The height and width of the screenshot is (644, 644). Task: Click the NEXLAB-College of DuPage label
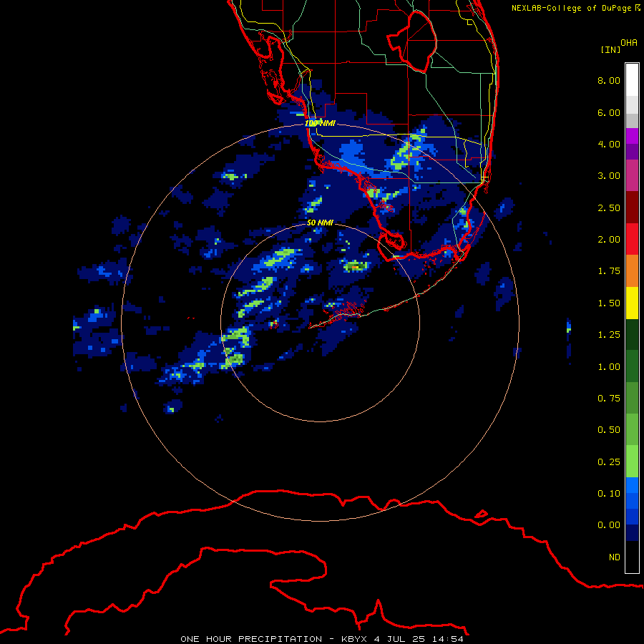[576, 8]
